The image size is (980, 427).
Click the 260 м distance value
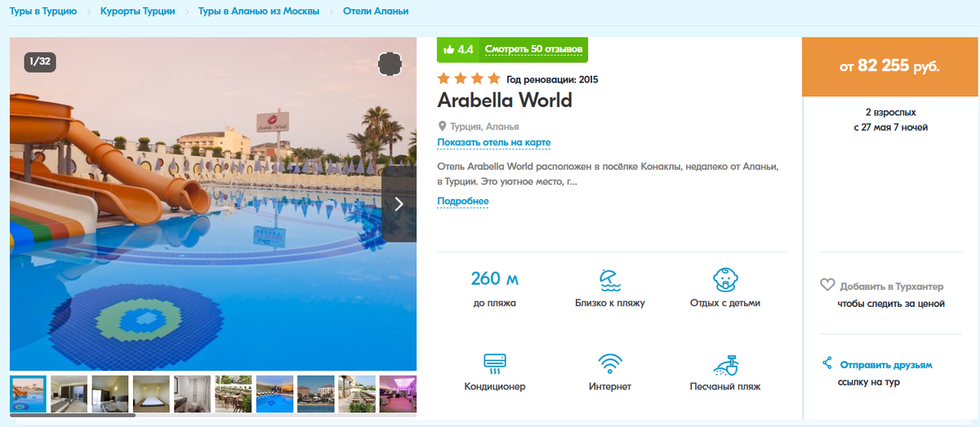495,278
